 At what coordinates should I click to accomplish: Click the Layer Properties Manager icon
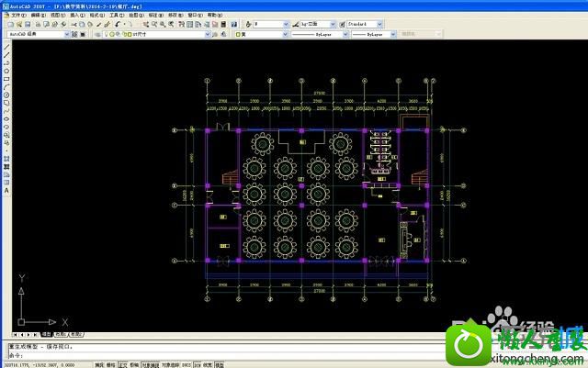pyautogui.click(x=97, y=34)
